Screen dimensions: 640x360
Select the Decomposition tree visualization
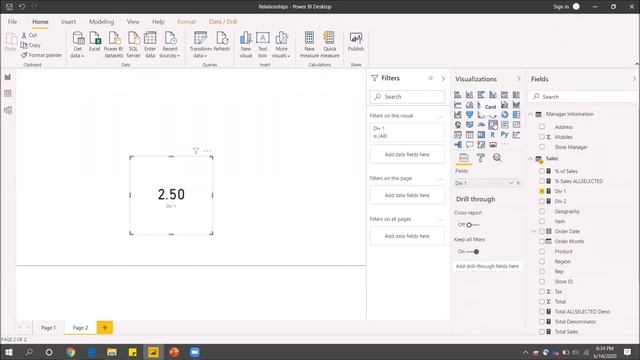pyautogui.click(x=458, y=144)
